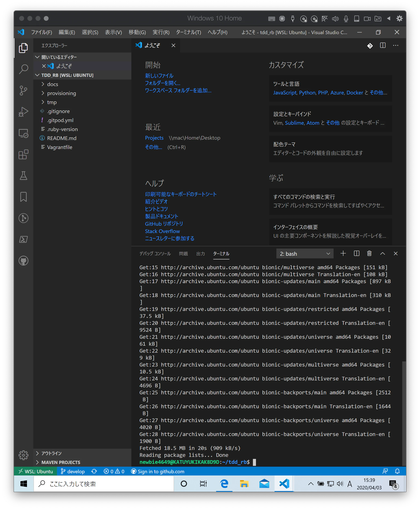Open the Search view in activity bar
Image resolution: width=420 pixels, height=509 pixels.
[23, 69]
